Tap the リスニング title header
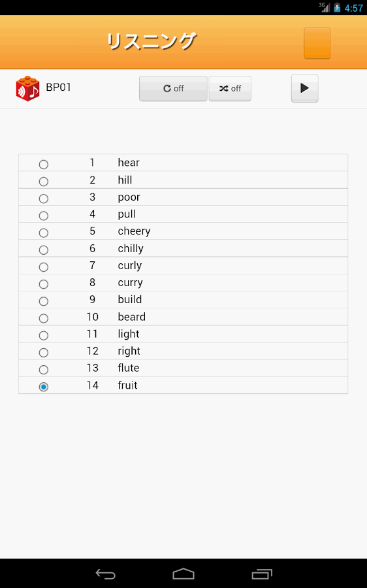 [151, 41]
